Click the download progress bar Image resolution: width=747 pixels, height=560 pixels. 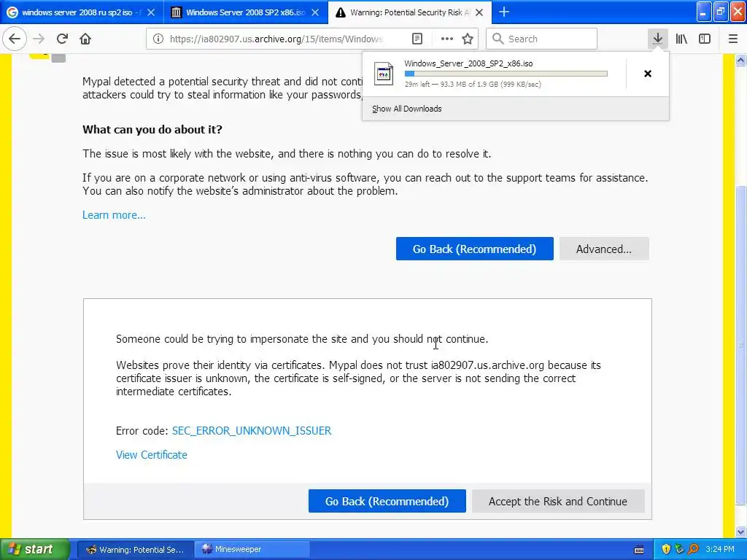pos(506,74)
